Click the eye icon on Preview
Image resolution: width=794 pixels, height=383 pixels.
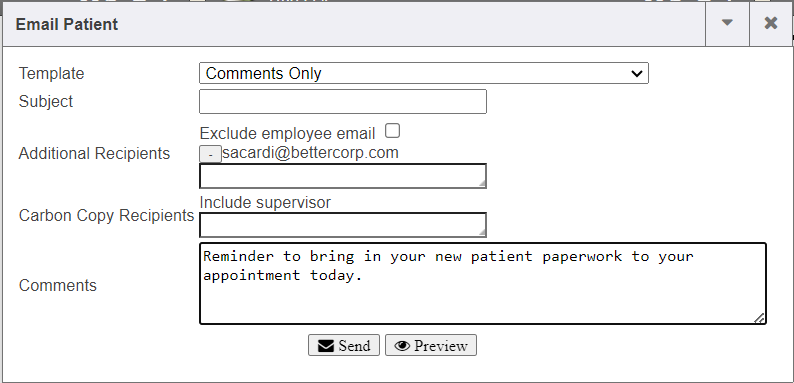click(403, 346)
